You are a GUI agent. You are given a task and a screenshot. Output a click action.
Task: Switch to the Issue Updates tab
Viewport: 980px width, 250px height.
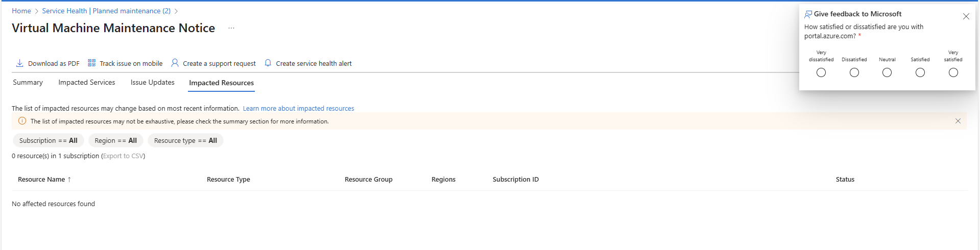pyautogui.click(x=153, y=82)
